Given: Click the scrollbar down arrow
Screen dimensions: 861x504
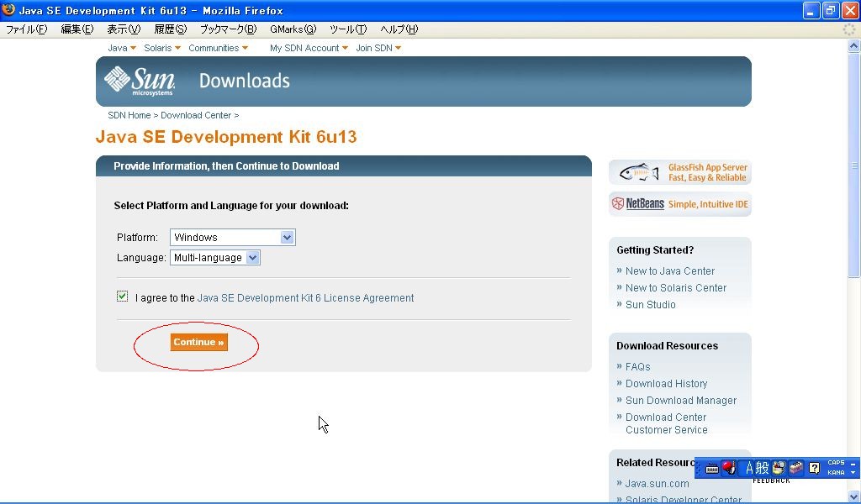Looking at the screenshot, I should point(854,497).
